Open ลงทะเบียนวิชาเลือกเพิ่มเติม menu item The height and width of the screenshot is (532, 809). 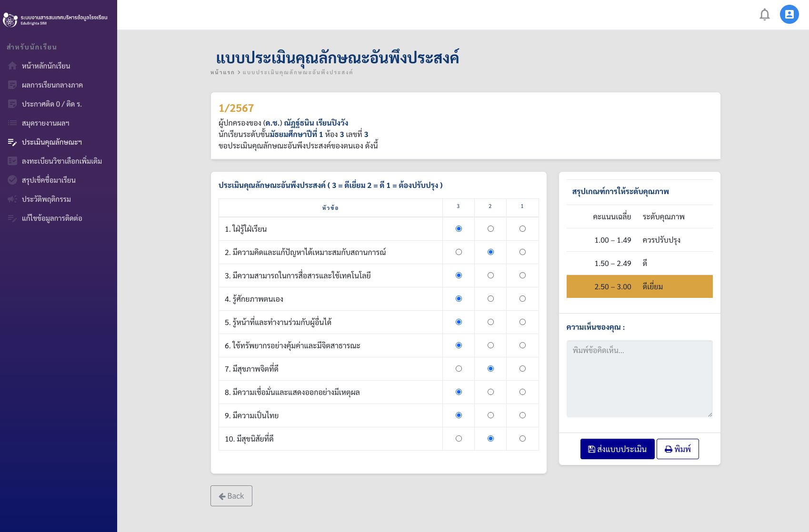point(61,161)
